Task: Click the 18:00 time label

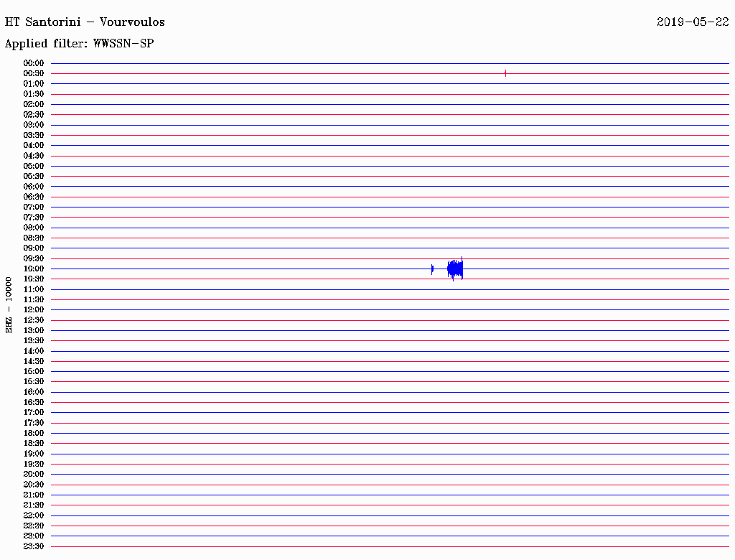Action: click(x=34, y=434)
